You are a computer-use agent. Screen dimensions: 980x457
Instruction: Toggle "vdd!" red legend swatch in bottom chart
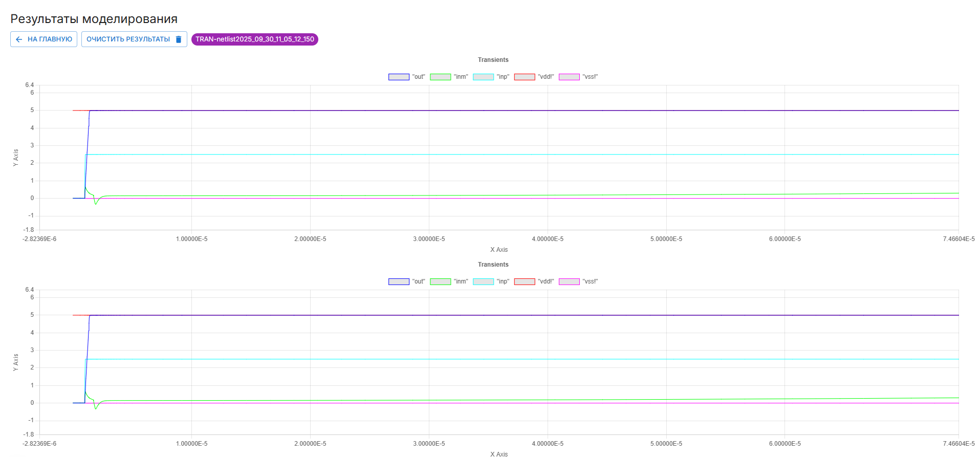pos(525,281)
